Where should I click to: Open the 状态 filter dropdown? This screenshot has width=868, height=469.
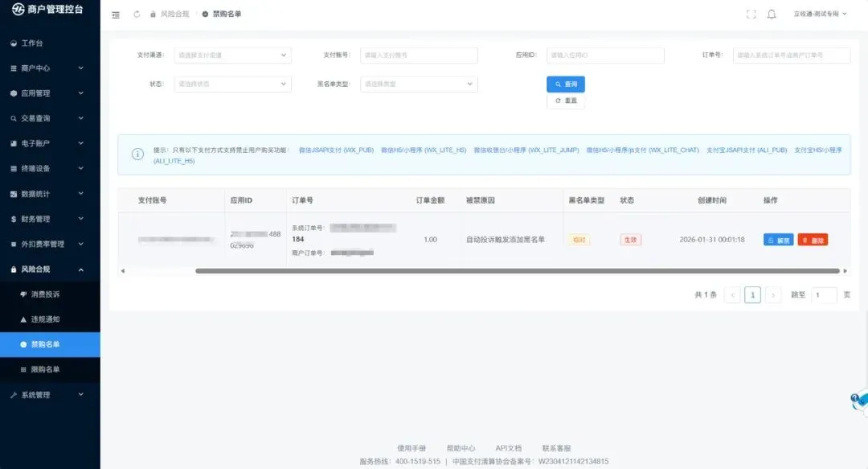tap(232, 84)
